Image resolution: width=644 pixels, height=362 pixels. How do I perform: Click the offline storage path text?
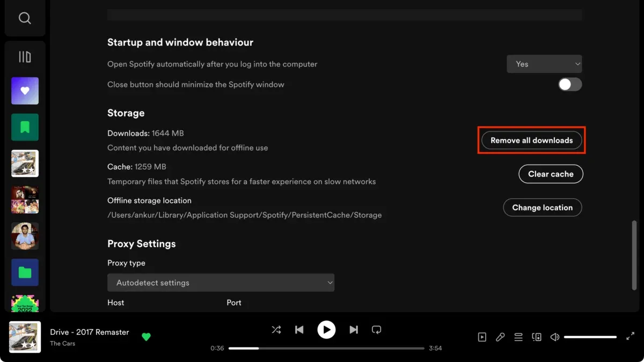pos(244,215)
